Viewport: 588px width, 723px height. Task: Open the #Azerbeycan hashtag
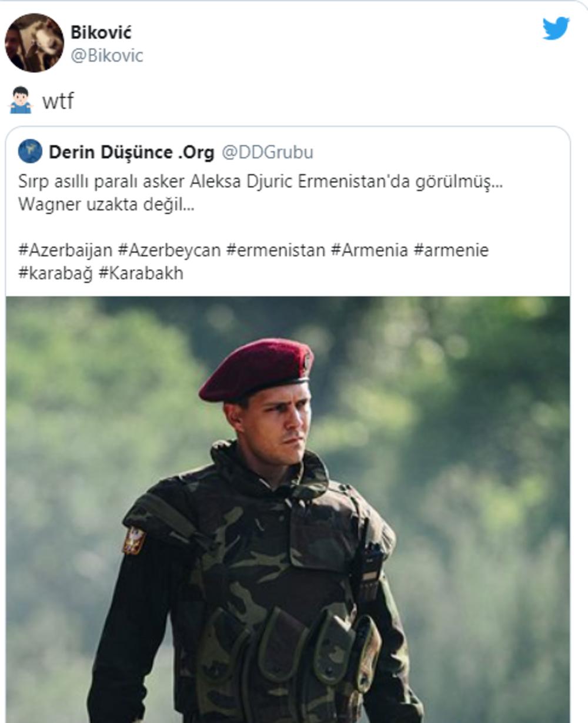pos(169,250)
